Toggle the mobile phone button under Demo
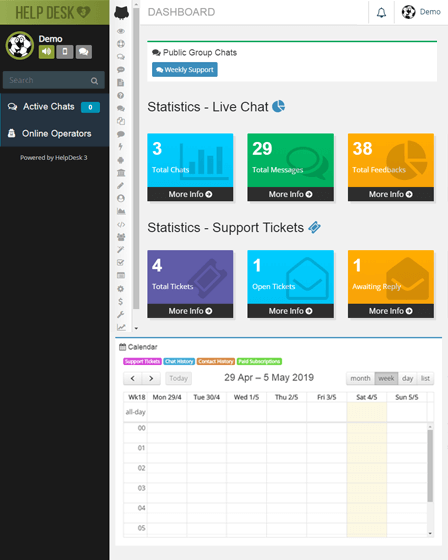The width and height of the screenshot is (448, 560). 65,52
